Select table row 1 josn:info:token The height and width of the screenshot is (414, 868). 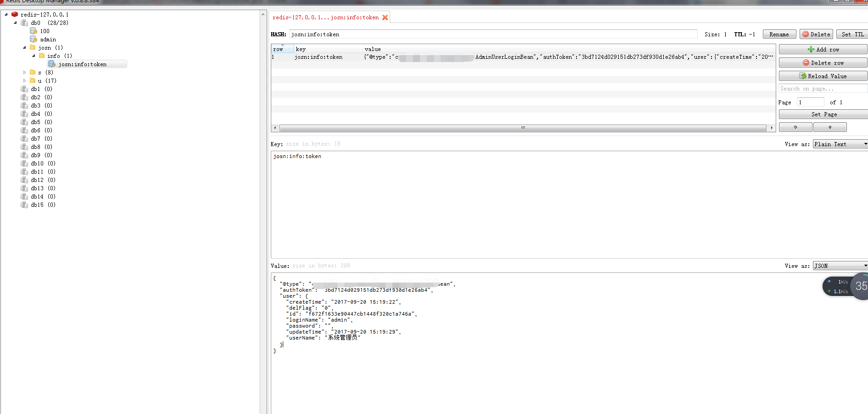523,57
